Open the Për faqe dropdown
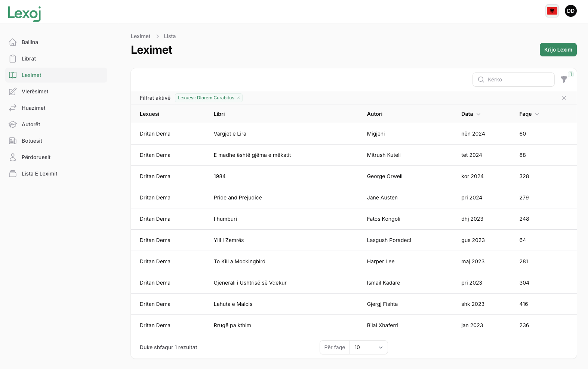Screen dimensions: 588x369 pos(368,347)
